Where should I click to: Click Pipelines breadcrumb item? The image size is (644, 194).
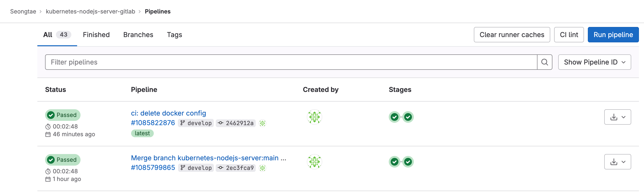[157, 12]
